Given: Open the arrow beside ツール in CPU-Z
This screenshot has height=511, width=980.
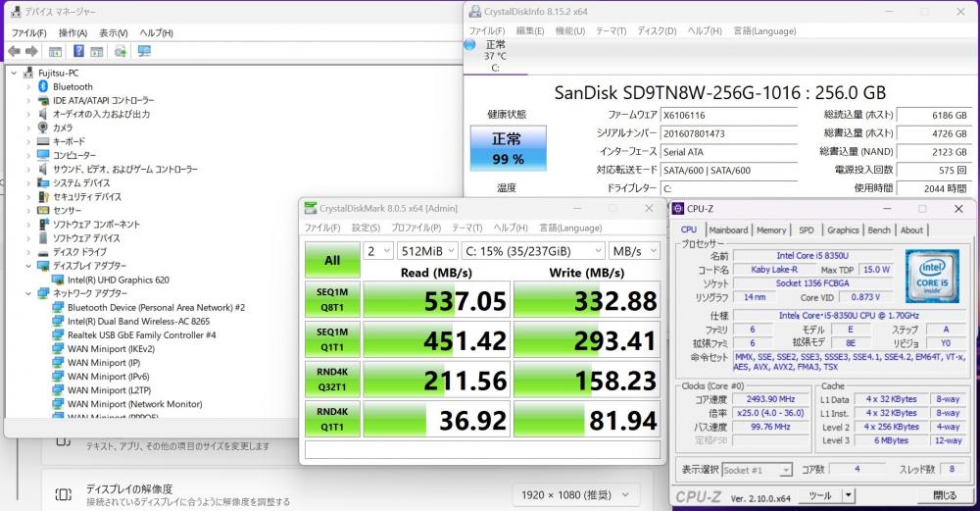Looking at the screenshot, I should pos(848,495).
